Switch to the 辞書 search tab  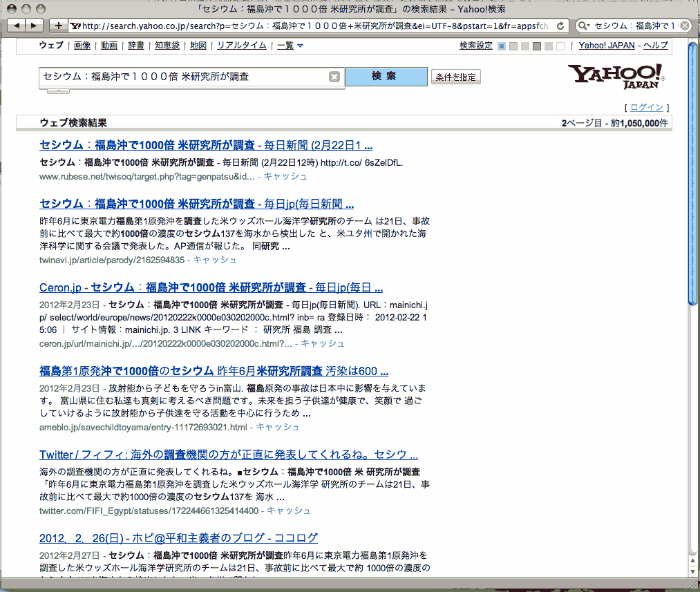pyautogui.click(x=136, y=46)
